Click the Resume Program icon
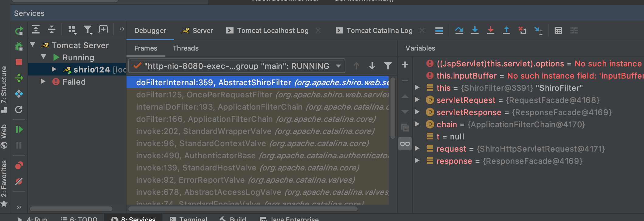 coord(19,129)
